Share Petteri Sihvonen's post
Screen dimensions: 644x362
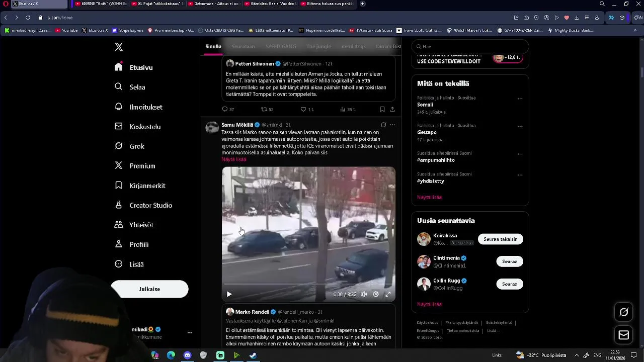[392, 109]
